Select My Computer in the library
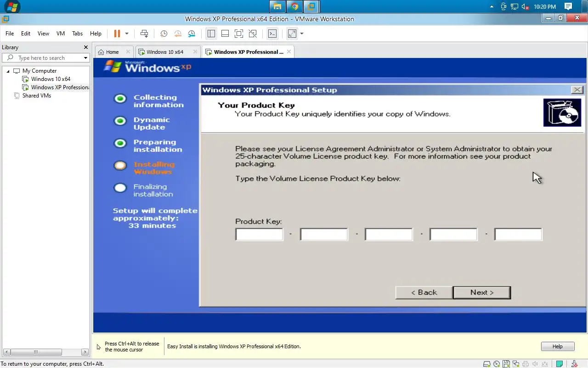 click(40, 71)
